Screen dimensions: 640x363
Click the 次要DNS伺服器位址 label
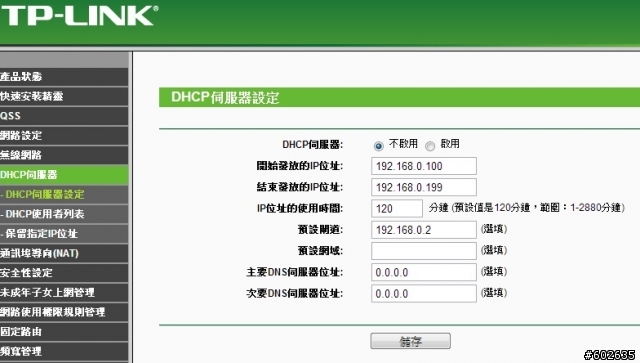(295, 294)
